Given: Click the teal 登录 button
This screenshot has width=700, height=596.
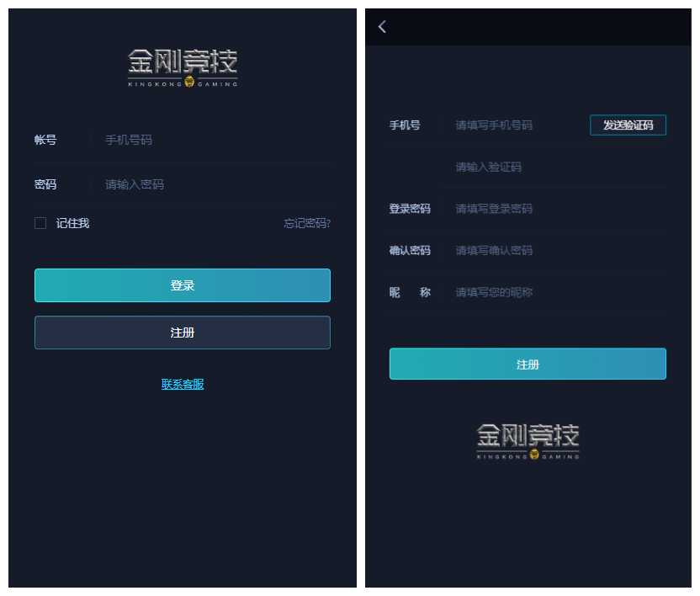Looking at the screenshot, I should coord(183,285).
